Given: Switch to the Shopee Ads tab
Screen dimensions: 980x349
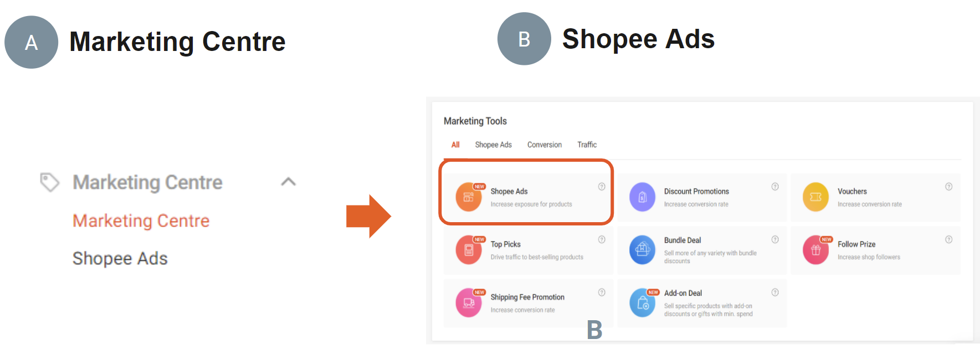Looking at the screenshot, I should click(493, 145).
